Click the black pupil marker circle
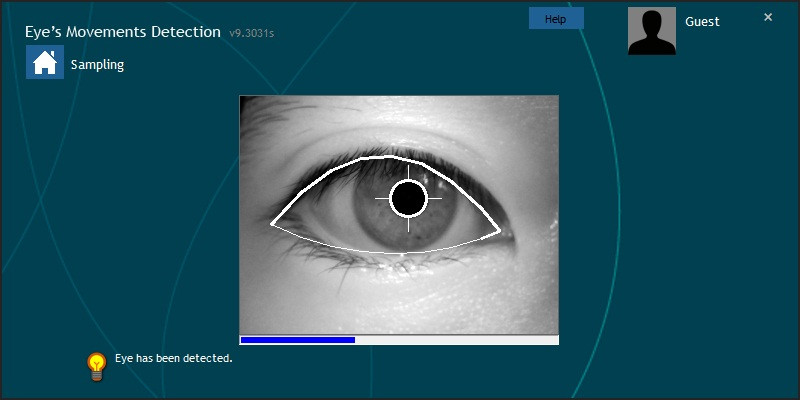Image resolution: width=800 pixels, height=400 pixels. [408, 198]
